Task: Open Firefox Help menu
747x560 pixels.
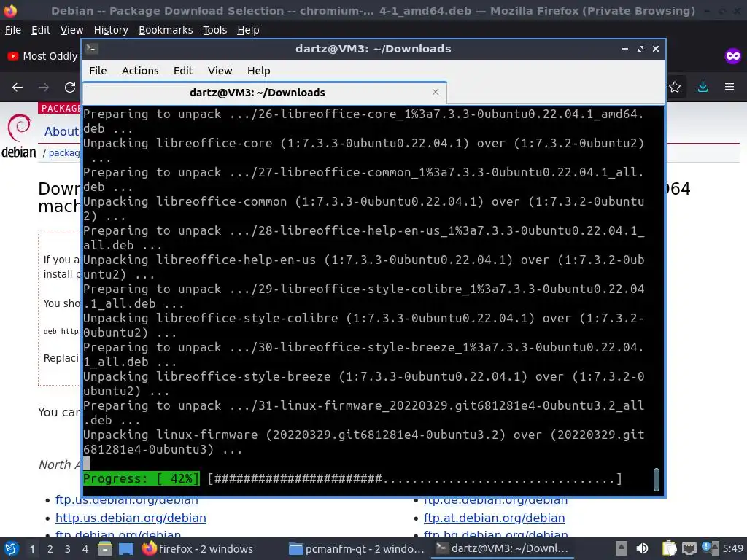Action: pos(248,30)
